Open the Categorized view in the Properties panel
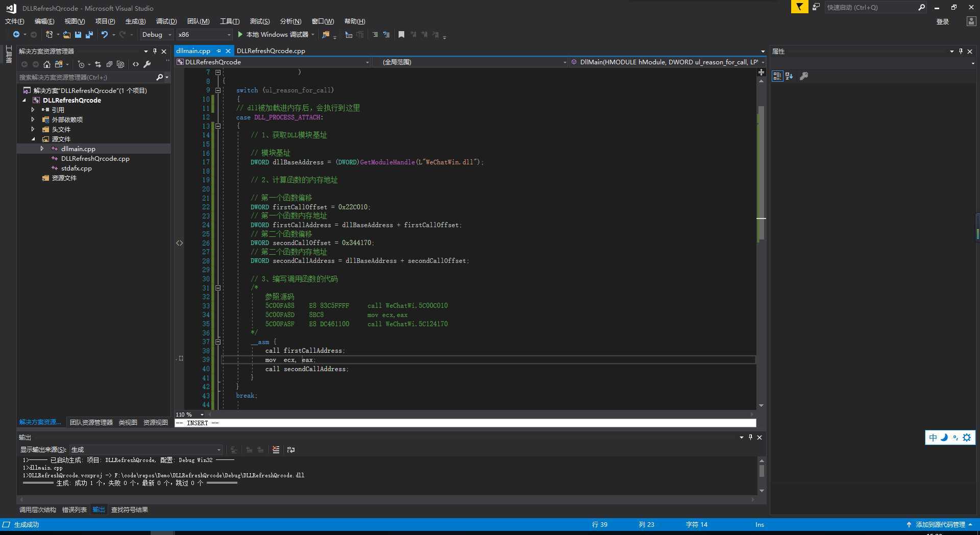This screenshot has width=980, height=535. (x=777, y=76)
